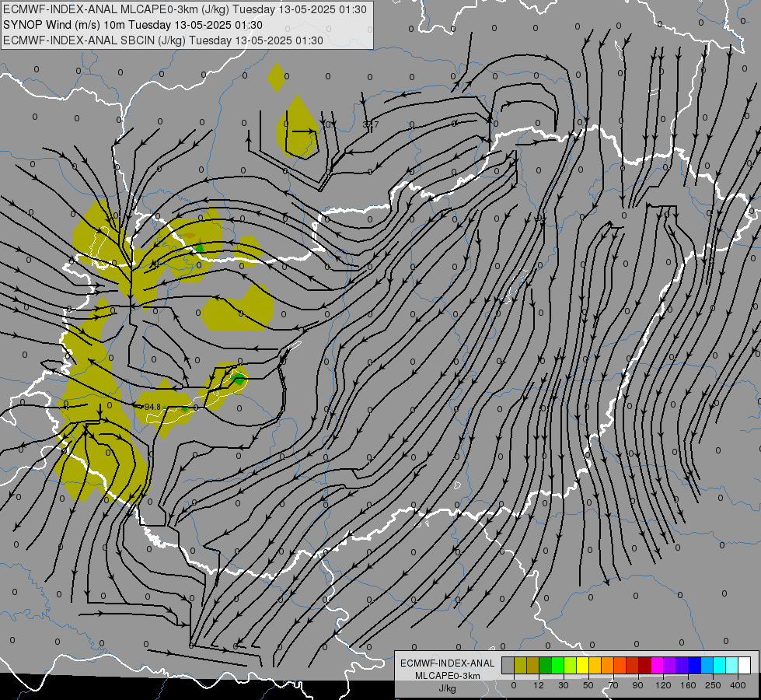Select the MLCAPE0-3km legend caption
The height and width of the screenshot is (700, 761).
448,676
